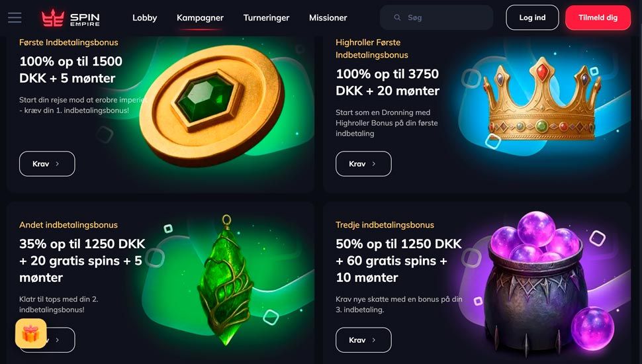
Task: Click the red Tilmeld dig button
Action: tap(598, 18)
